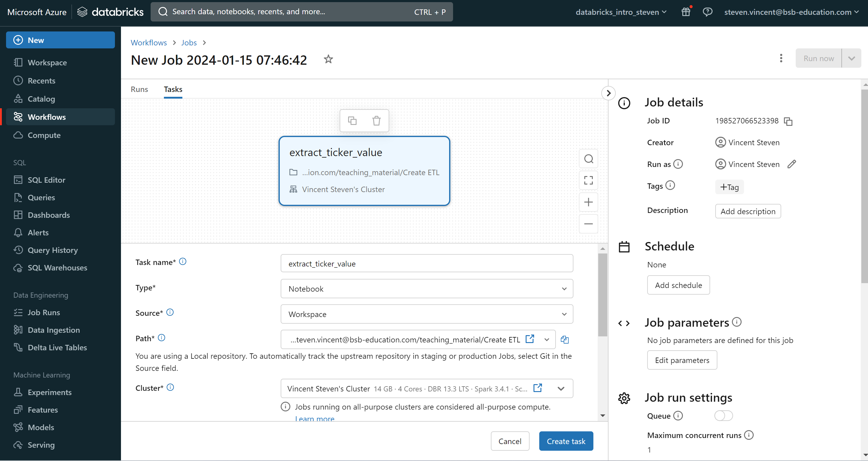Show info tooltip for Cluster
This screenshot has height=461, width=868.
point(171,387)
